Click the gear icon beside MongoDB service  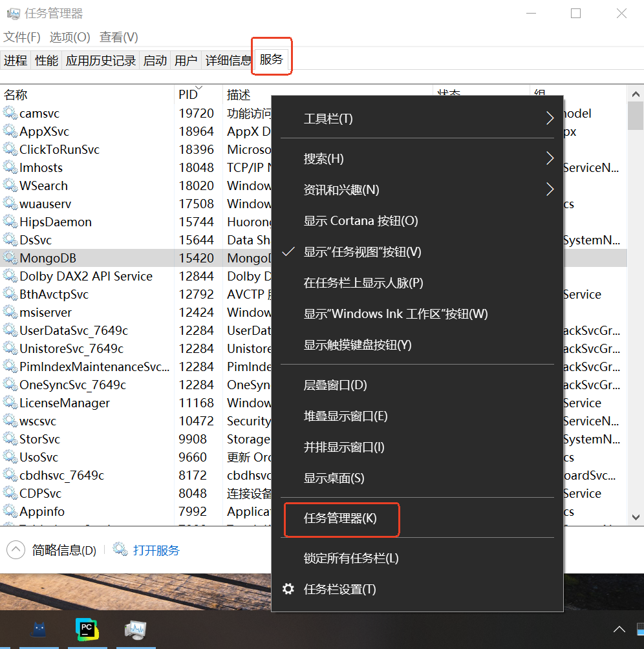click(x=11, y=257)
